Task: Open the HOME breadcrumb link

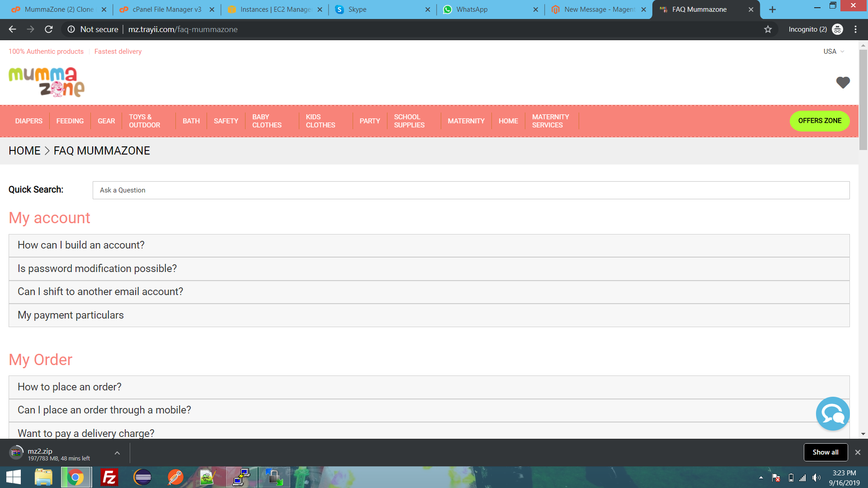Action: [24, 150]
